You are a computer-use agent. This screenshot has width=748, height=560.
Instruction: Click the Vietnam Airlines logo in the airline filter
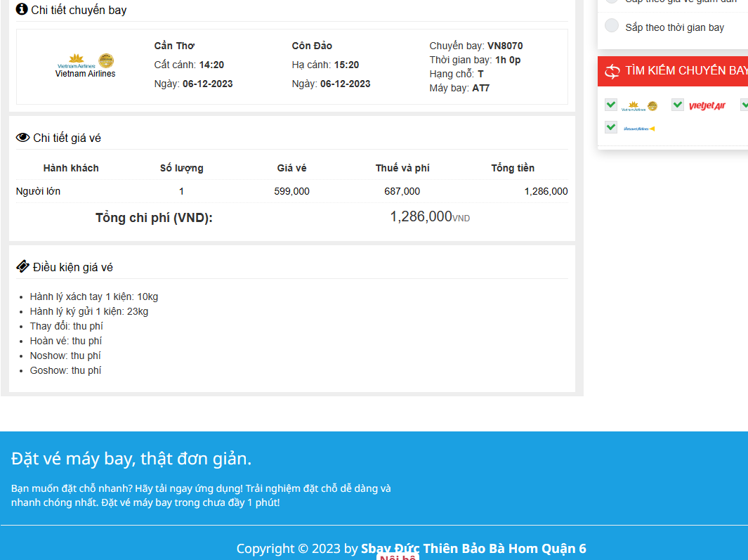[x=639, y=106]
